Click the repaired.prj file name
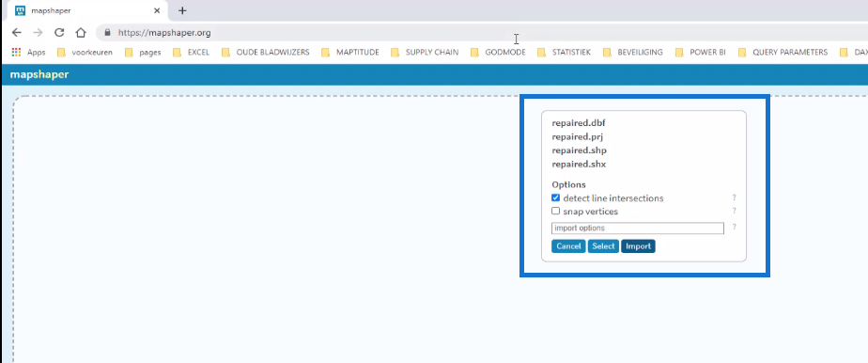 point(578,136)
